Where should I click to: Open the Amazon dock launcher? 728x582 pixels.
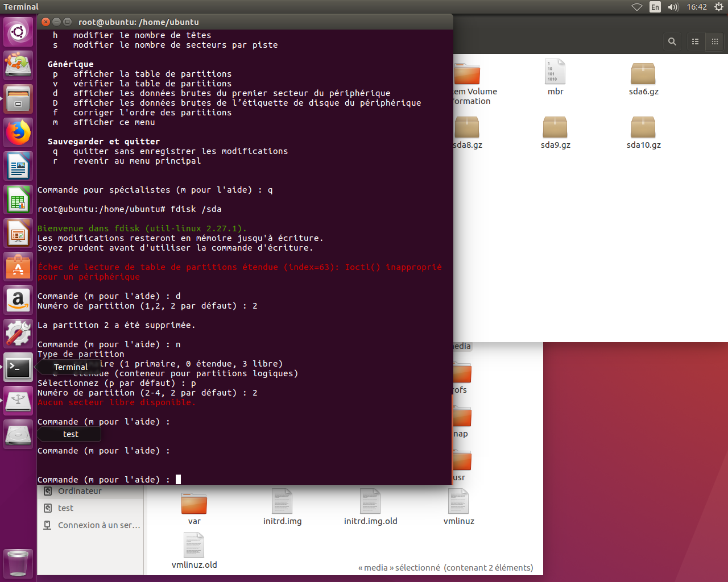pyautogui.click(x=18, y=300)
